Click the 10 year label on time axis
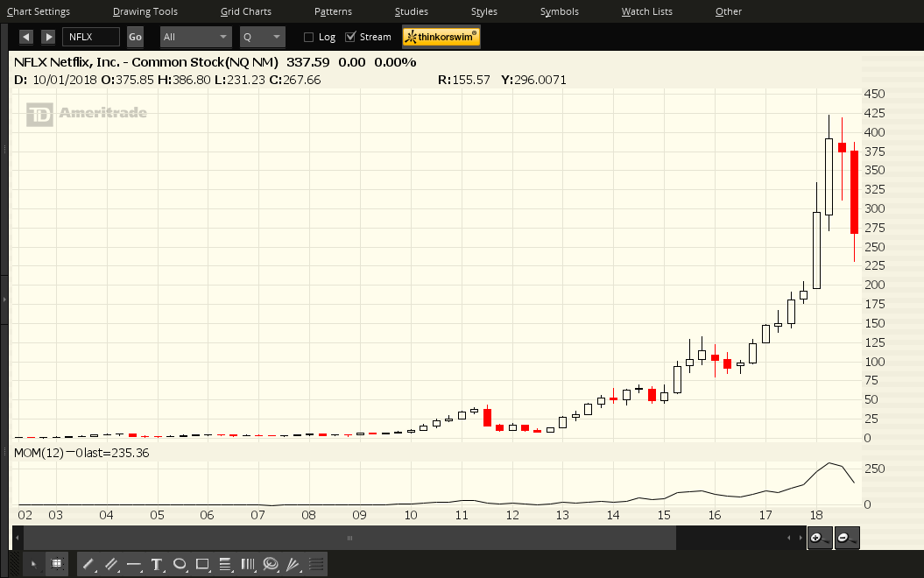 (411, 516)
